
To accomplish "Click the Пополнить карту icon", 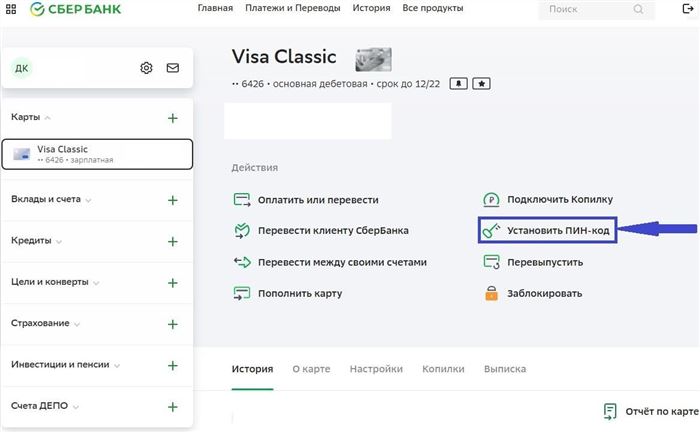I will point(242,293).
